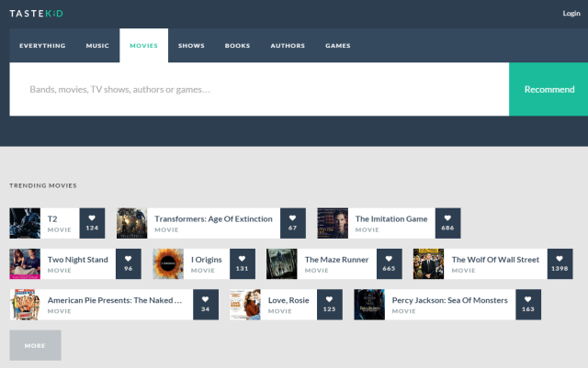Click the TasteKid logo

pyautogui.click(x=37, y=14)
